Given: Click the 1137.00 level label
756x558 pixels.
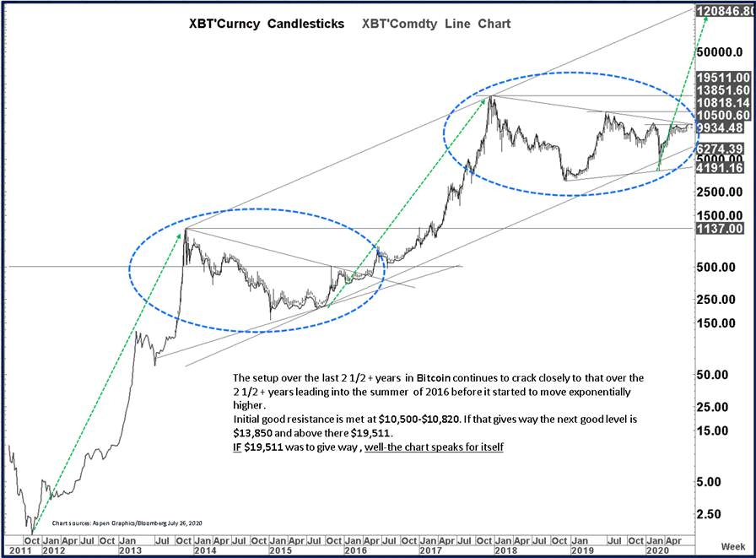Looking at the screenshot, I should [x=720, y=228].
